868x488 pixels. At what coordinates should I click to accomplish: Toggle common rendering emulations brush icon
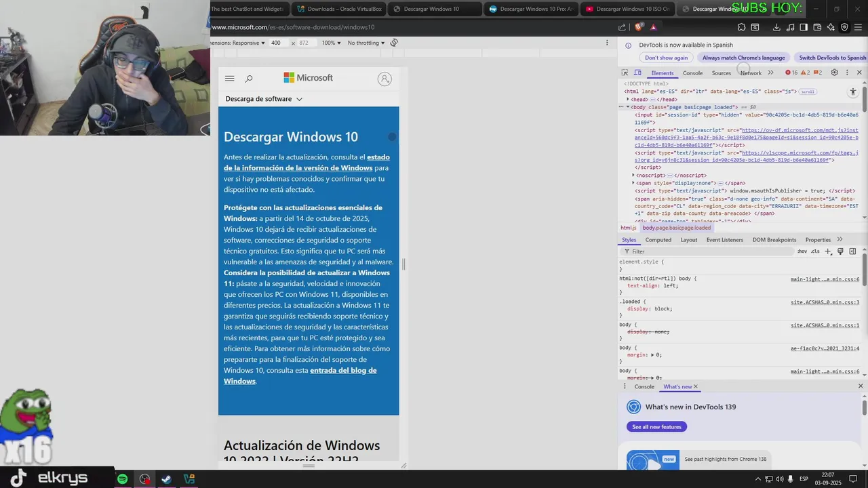[x=840, y=251]
